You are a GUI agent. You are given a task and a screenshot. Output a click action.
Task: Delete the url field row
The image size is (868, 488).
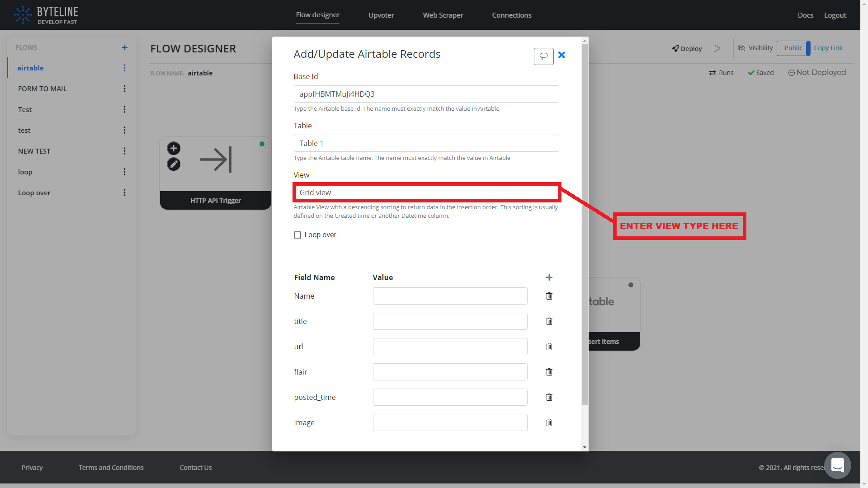[x=549, y=347]
